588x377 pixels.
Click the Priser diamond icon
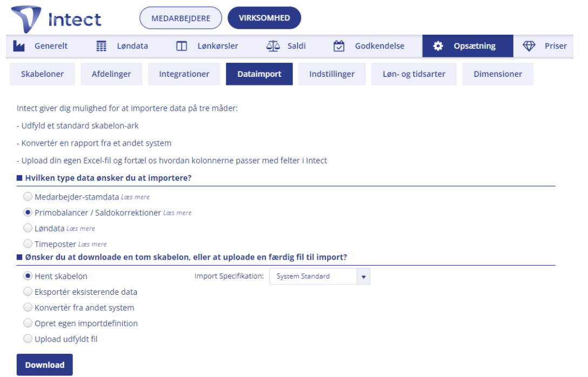coord(529,46)
